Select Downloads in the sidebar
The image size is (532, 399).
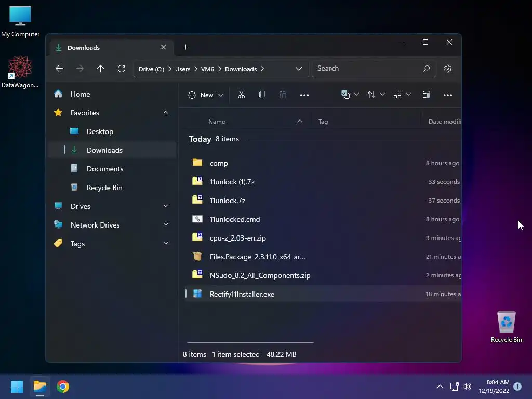pyautogui.click(x=112, y=150)
